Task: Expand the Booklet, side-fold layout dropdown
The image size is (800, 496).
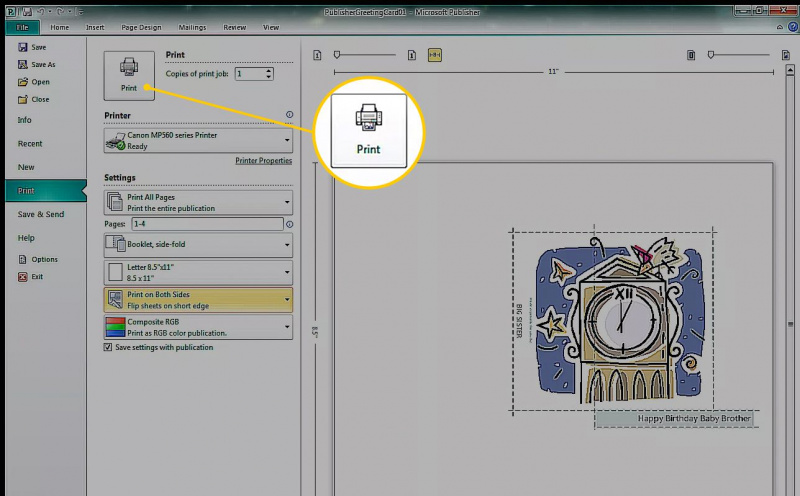Action: [x=198, y=245]
